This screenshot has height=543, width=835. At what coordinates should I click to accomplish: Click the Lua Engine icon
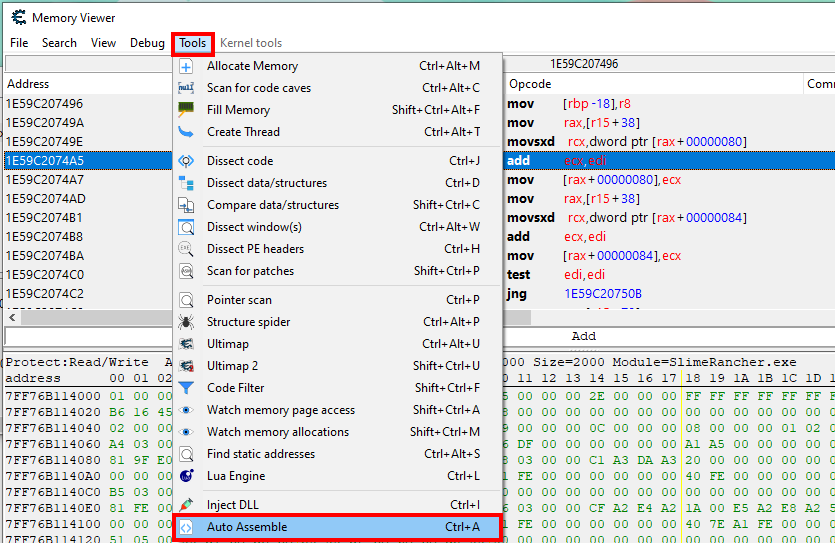[186, 476]
